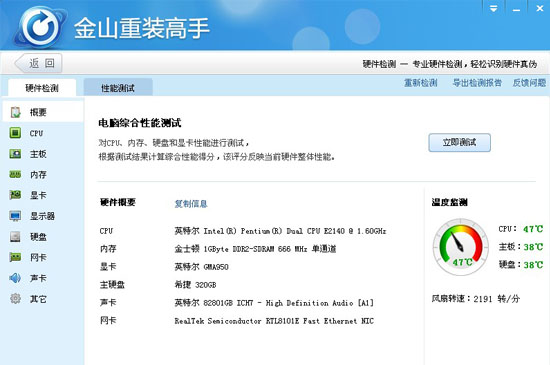The width and height of the screenshot is (550, 365).
Task: Click the 英特尔 GMA950 graphics text
Action: [201, 267]
